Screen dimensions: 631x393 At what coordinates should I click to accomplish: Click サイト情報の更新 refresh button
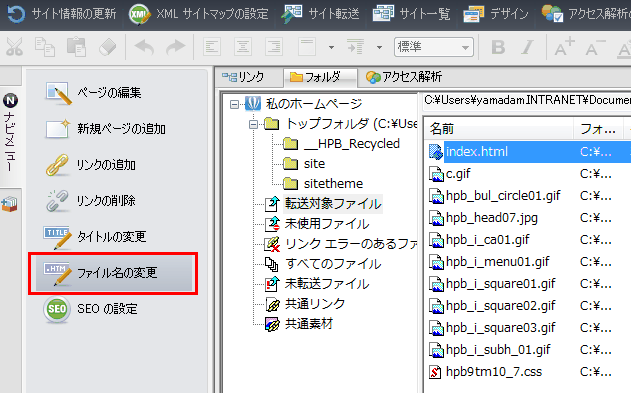62,14
